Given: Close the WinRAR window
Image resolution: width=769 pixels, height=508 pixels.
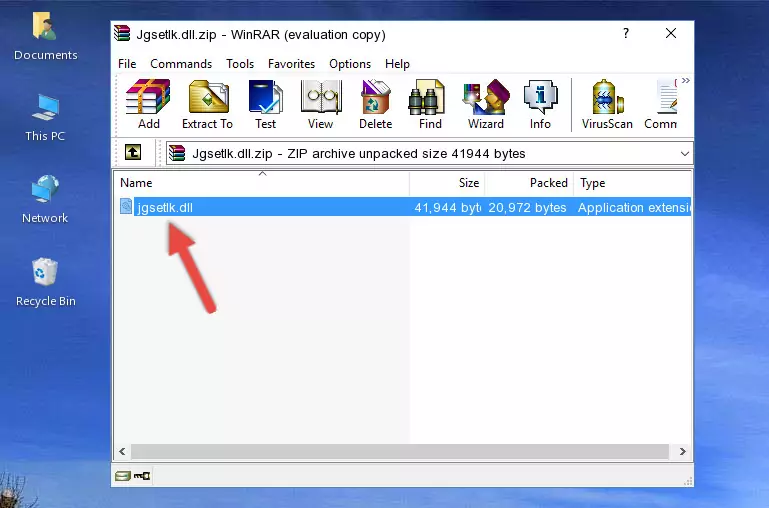Looking at the screenshot, I should coord(671,33).
